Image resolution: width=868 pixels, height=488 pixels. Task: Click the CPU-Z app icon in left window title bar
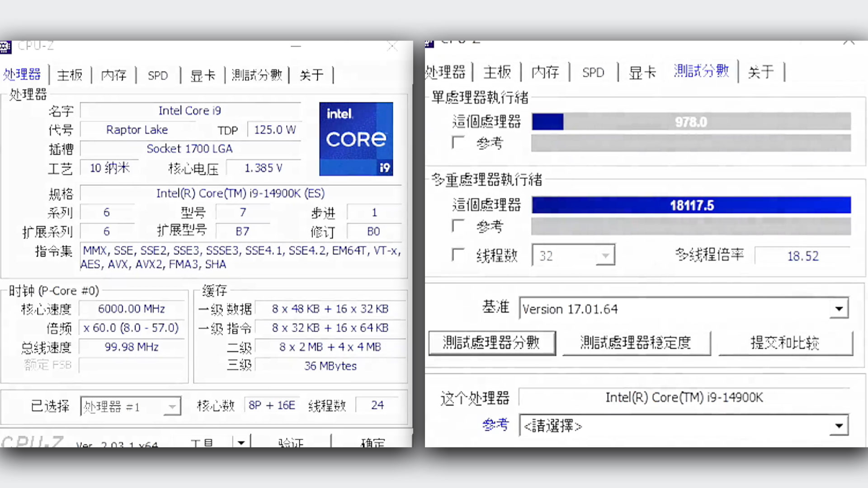5,47
